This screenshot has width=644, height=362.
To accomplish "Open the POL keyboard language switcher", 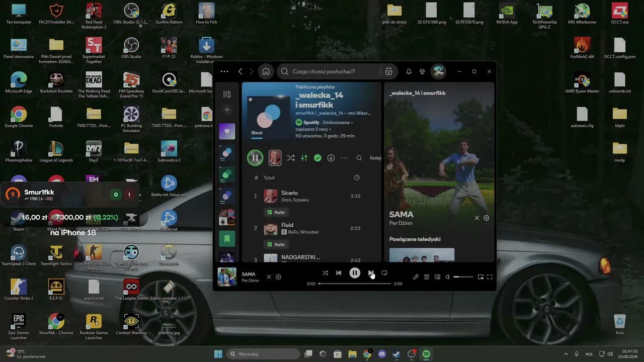I will coord(589,354).
